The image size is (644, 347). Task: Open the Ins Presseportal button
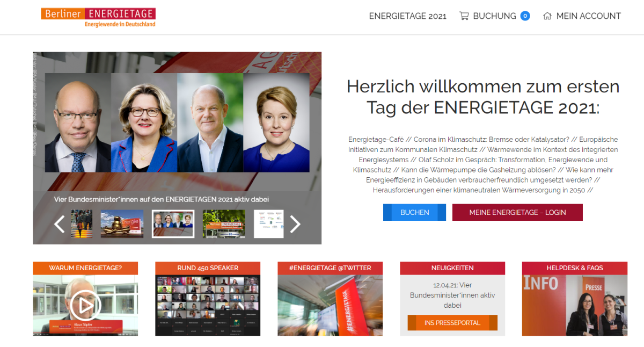[452, 323]
